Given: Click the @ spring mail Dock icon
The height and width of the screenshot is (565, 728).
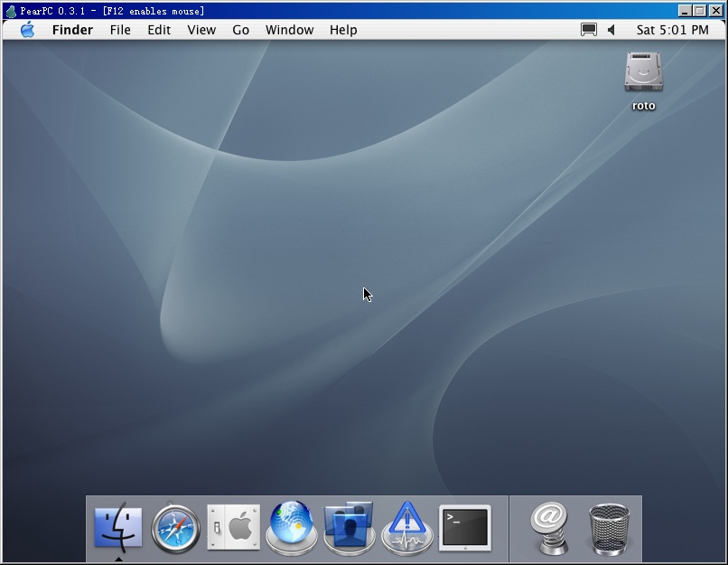Looking at the screenshot, I should [550, 528].
